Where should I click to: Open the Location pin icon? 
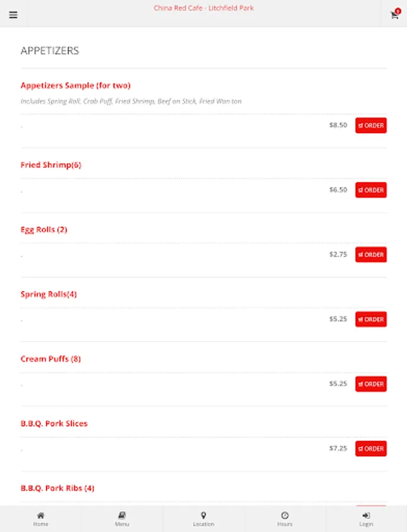pyautogui.click(x=203, y=518)
